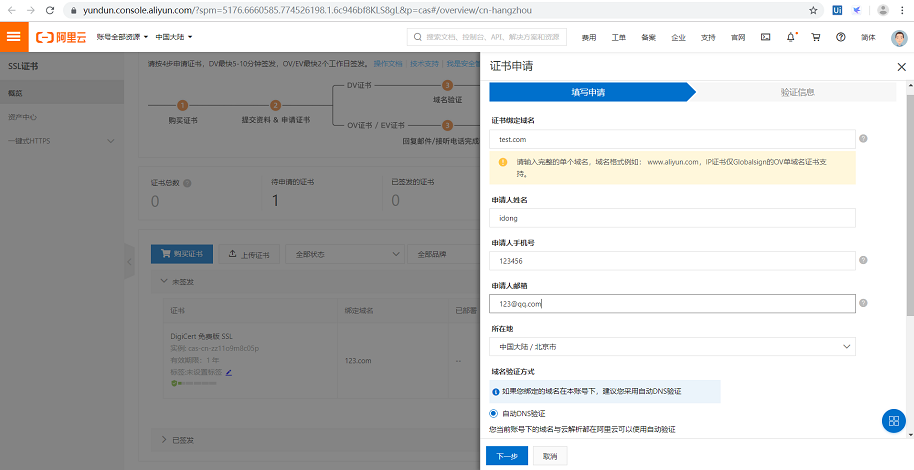Click the blue floating grid button
914x470 pixels.
tap(893, 421)
